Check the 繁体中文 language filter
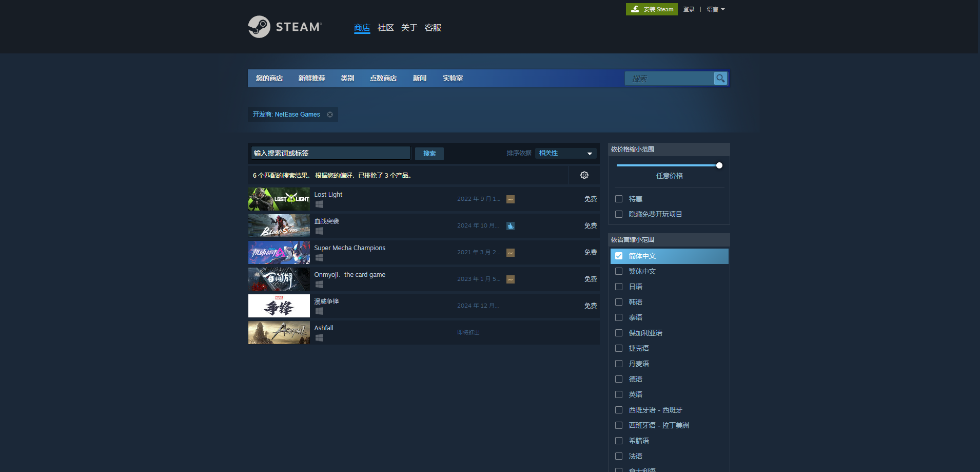This screenshot has width=980, height=472. tap(619, 271)
